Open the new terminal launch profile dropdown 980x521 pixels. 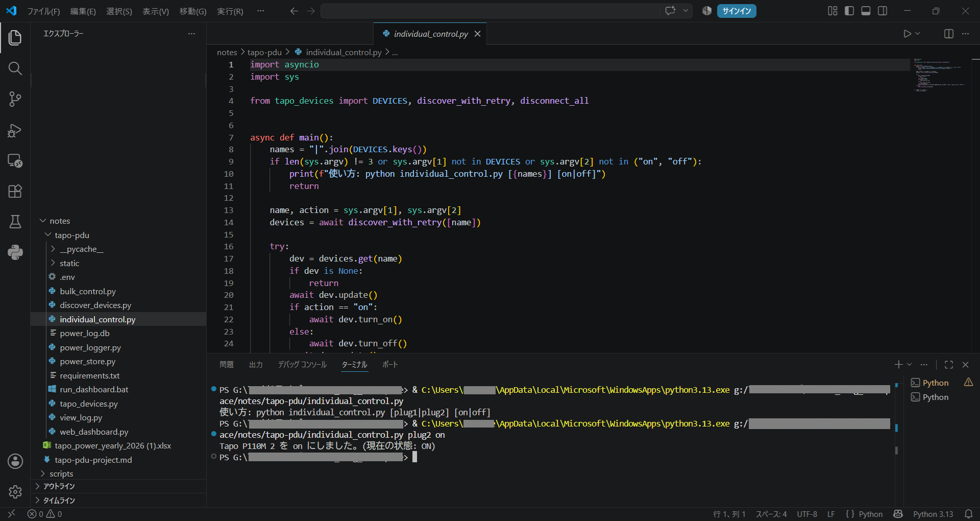[x=909, y=365]
